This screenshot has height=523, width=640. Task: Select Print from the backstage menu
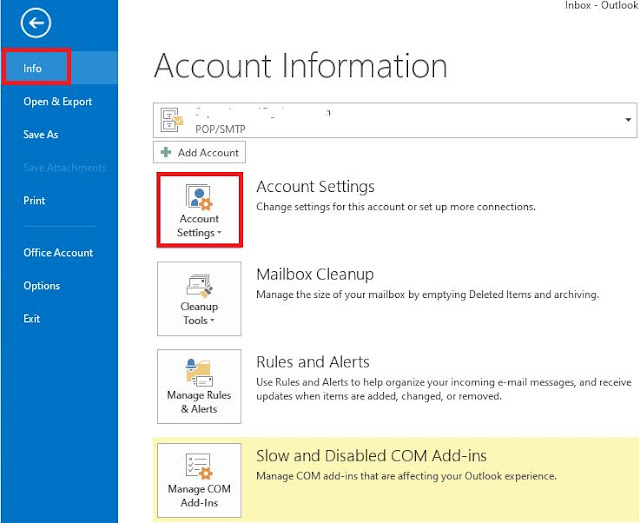(x=34, y=200)
